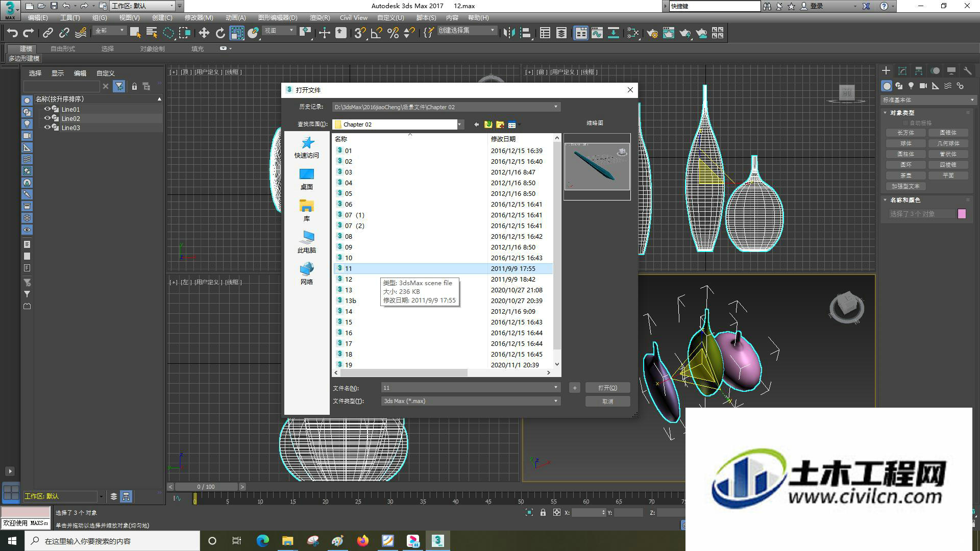Toggle the scene explorer filter funnel button
Viewport: 980px width, 551px height.
(x=119, y=86)
